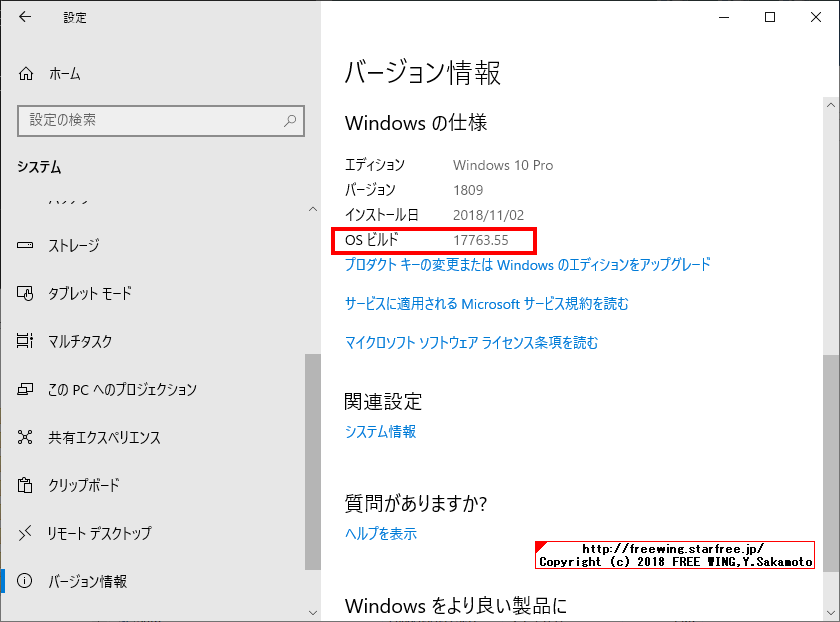840x622 pixels.
Task: Open プロダクト キーの変更 link
Action: pyautogui.click(x=527, y=264)
